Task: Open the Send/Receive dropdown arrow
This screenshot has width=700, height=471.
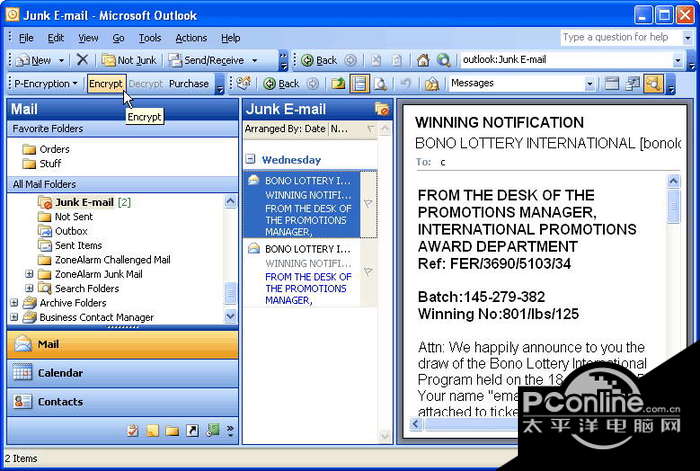Action: pyautogui.click(x=254, y=60)
